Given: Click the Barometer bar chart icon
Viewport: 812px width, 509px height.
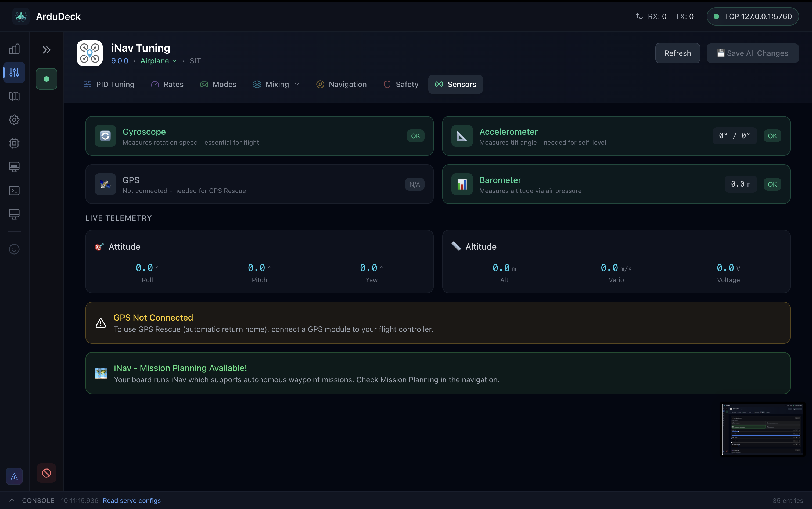Looking at the screenshot, I should [x=462, y=184].
